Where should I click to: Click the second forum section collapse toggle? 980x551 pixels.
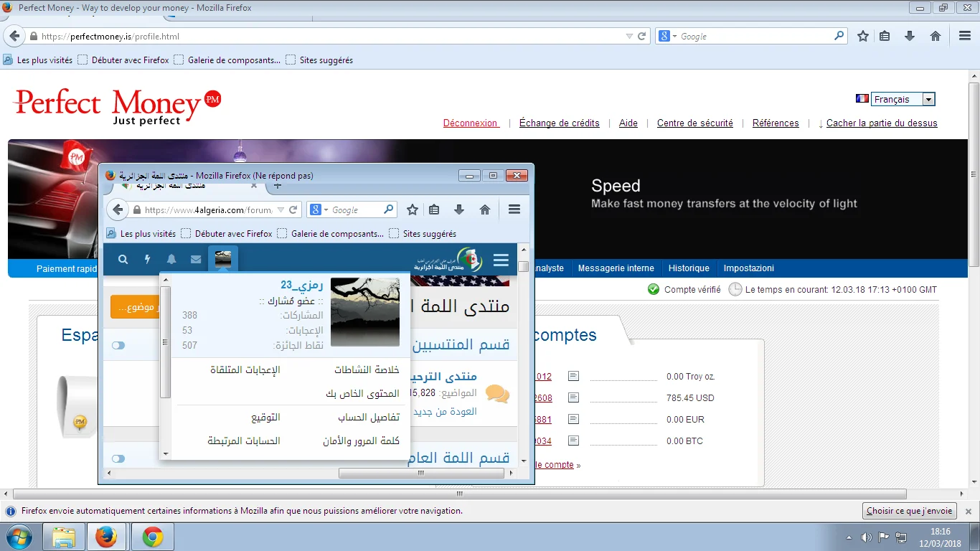click(x=118, y=458)
